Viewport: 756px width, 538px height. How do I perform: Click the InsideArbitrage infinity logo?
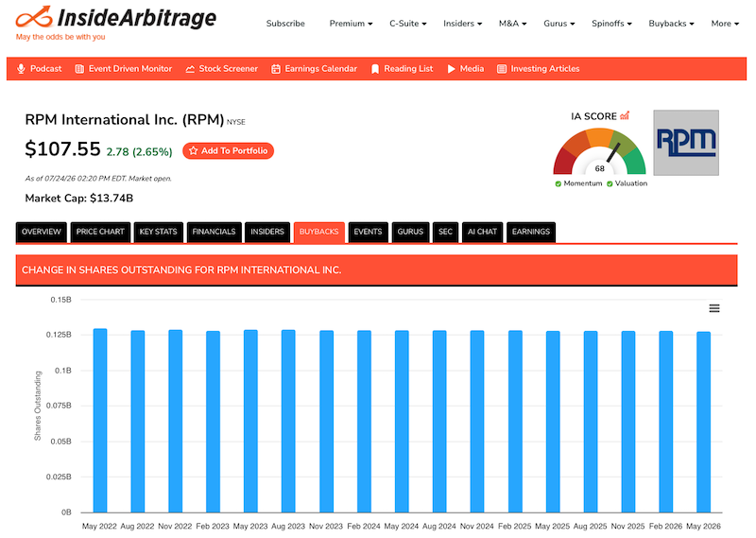(34, 17)
